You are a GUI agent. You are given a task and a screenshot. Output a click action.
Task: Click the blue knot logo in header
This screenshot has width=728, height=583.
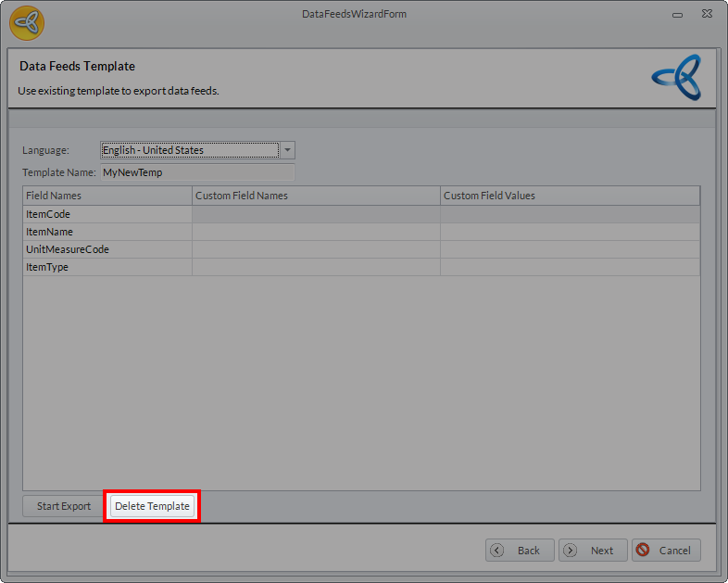[676, 77]
